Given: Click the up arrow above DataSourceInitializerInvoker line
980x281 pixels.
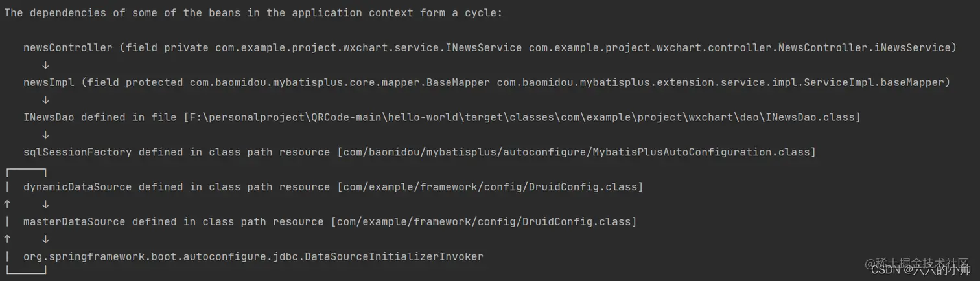Looking at the screenshot, I should (7, 240).
